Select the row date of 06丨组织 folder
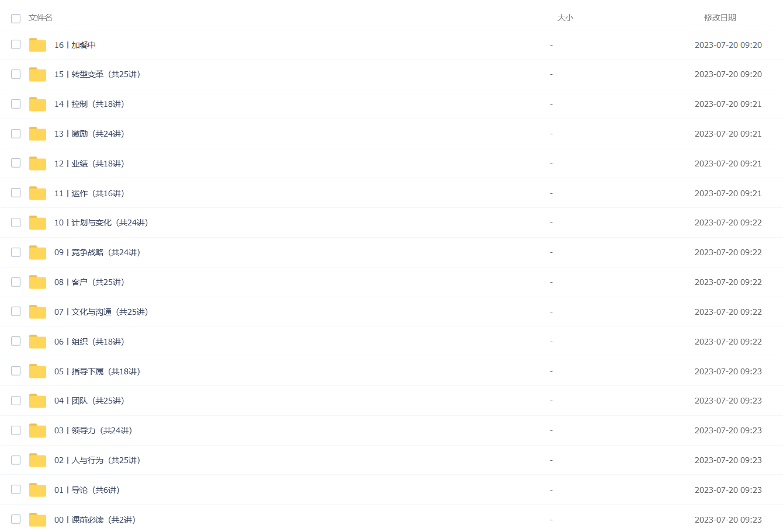The height and width of the screenshot is (532, 783). (728, 342)
